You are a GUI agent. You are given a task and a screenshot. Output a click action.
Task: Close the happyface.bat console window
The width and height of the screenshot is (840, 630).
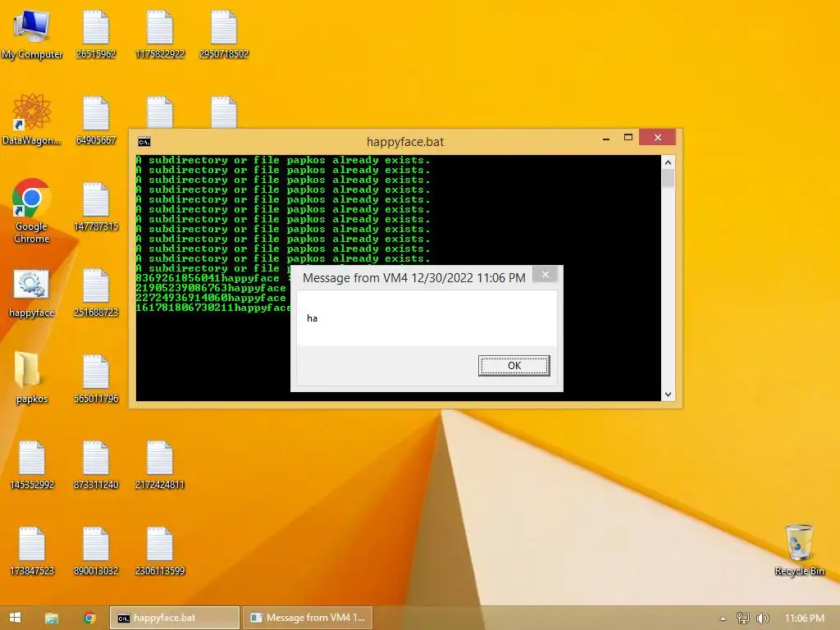(x=657, y=138)
